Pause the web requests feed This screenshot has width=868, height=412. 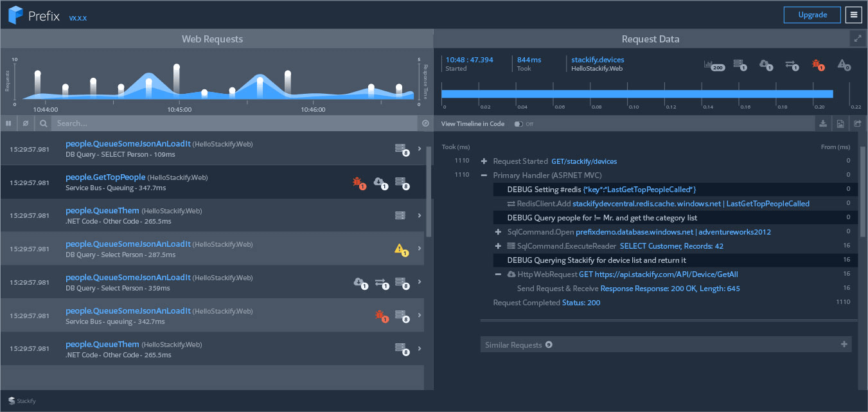[9, 123]
